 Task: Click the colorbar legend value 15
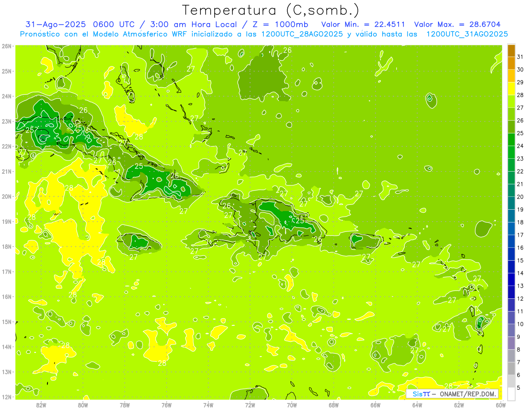pos(520,260)
